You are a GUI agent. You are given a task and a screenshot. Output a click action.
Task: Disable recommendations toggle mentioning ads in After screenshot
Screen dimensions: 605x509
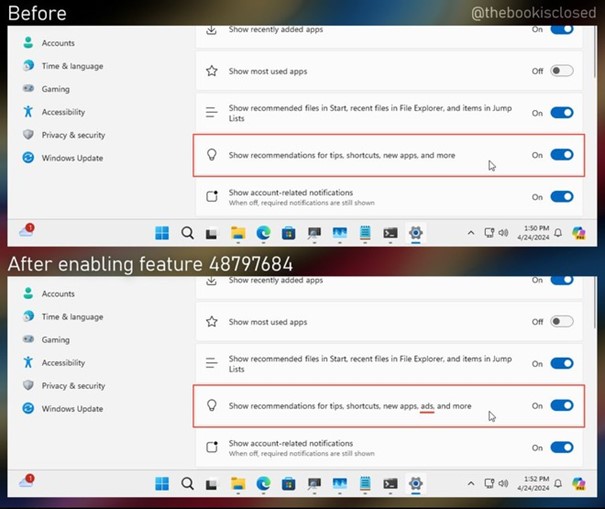(562, 406)
